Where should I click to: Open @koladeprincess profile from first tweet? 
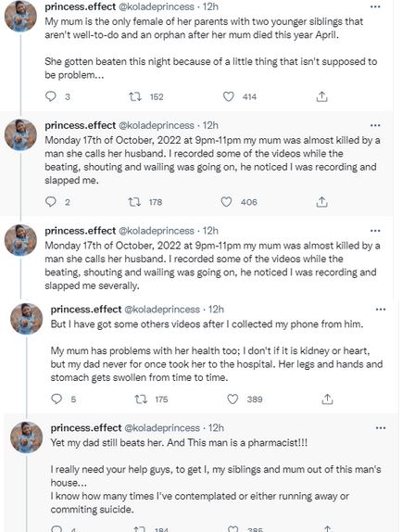(x=157, y=6)
